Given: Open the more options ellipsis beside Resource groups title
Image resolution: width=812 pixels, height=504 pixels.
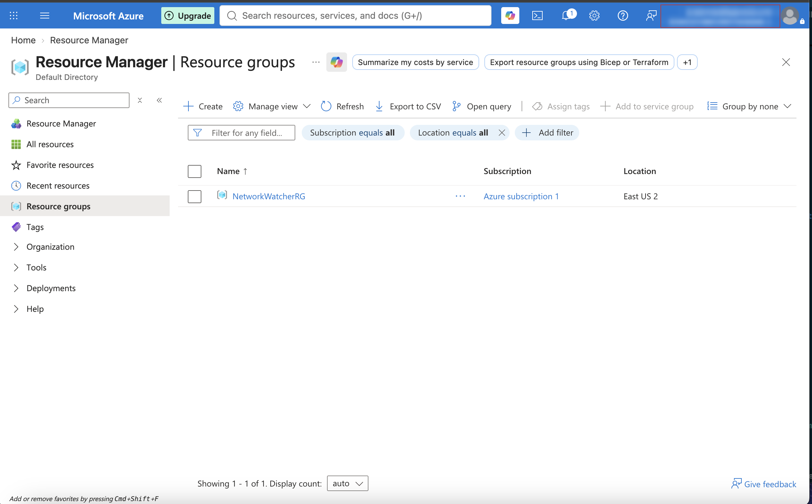Looking at the screenshot, I should (x=316, y=62).
